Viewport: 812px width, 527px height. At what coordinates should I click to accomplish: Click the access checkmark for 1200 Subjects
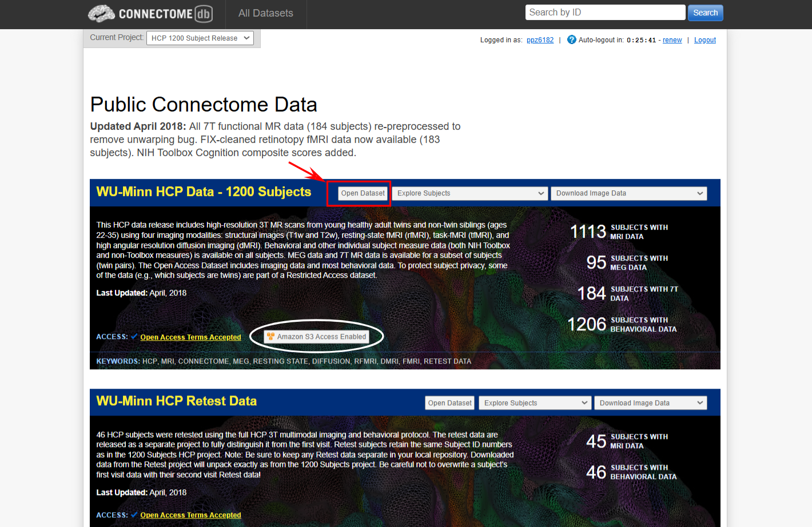point(134,337)
